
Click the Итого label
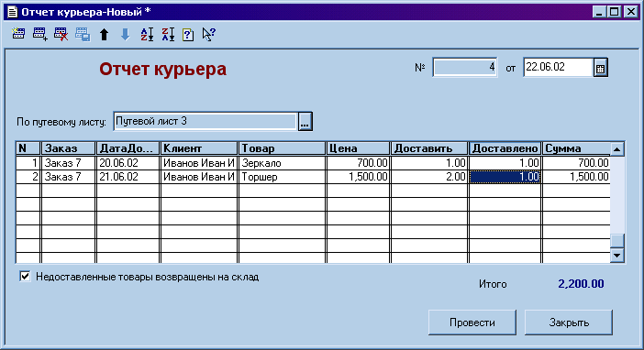(x=493, y=284)
